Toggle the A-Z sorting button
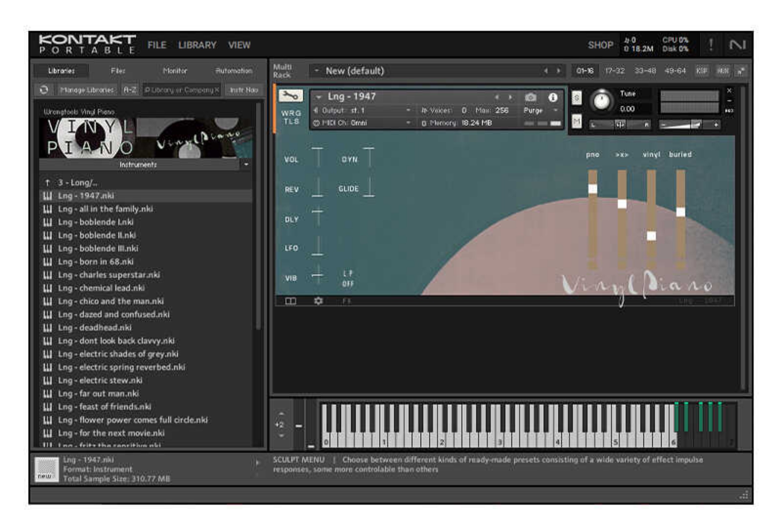Image resolution: width=782 pixels, height=532 pixels. [130, 90]
